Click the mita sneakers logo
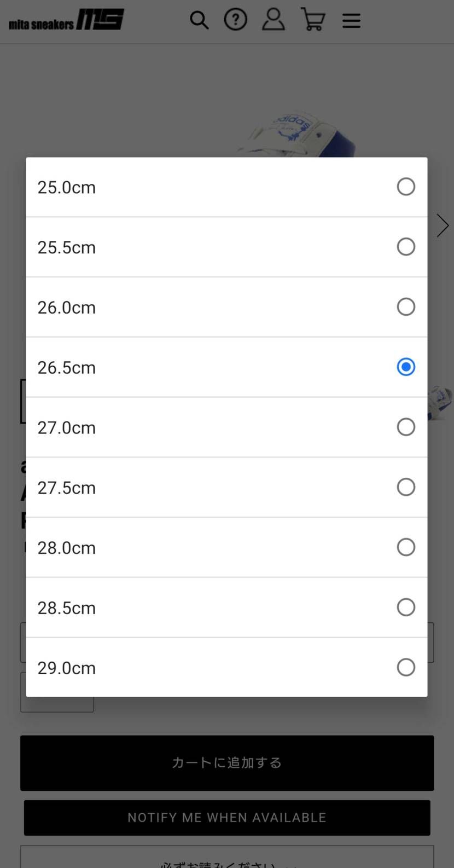The height and width of the screenshot is (868, 454). click(66, 20)
